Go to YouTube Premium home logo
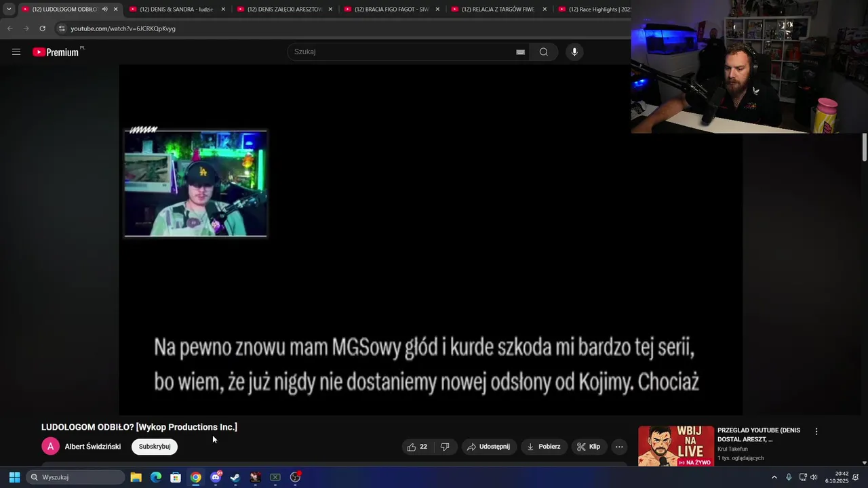Viewport: 868px width, 488px height. tap(57, 52)
